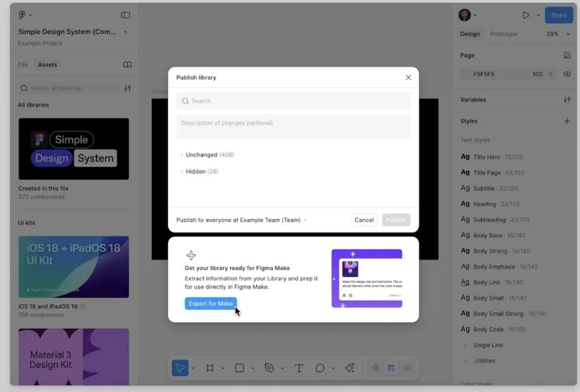Select the Heading text style
The height and width of the screenshot is (392, 580).
(490, 204)
